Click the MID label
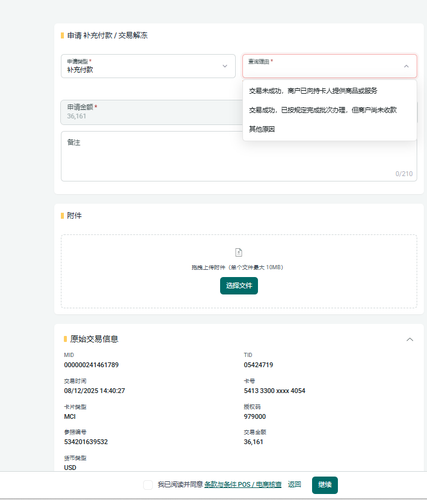The height and width of the screenshot is (500, 427). click(69, 355)
